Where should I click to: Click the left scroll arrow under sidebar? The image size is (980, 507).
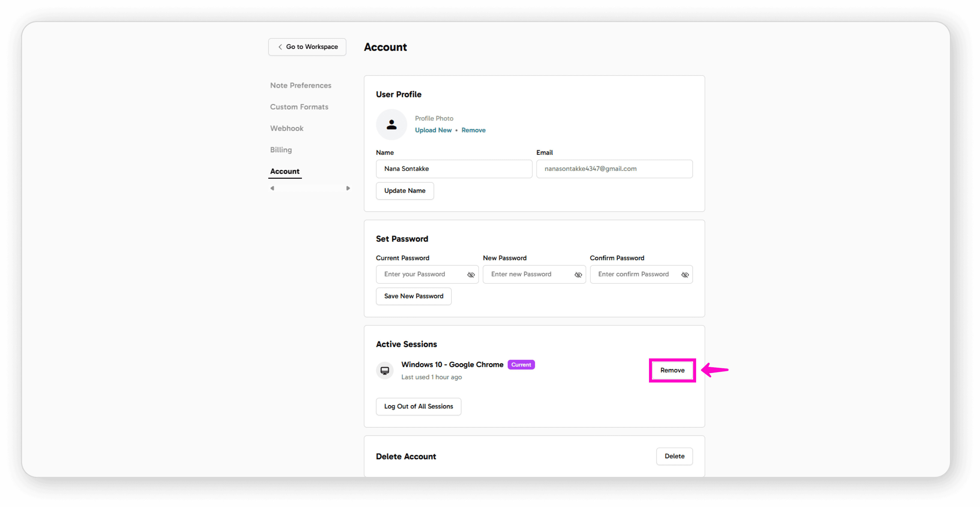(x=272, y=188)
